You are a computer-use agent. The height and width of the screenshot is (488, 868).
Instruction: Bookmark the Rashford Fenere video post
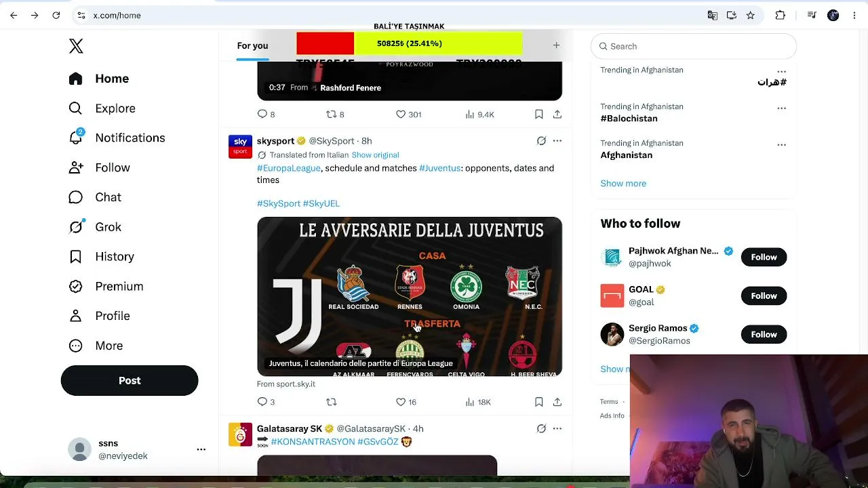point(538,115)
